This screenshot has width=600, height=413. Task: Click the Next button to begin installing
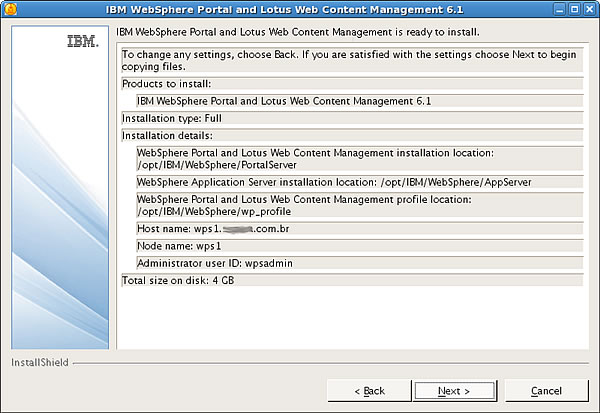click(x=454, y=391)
